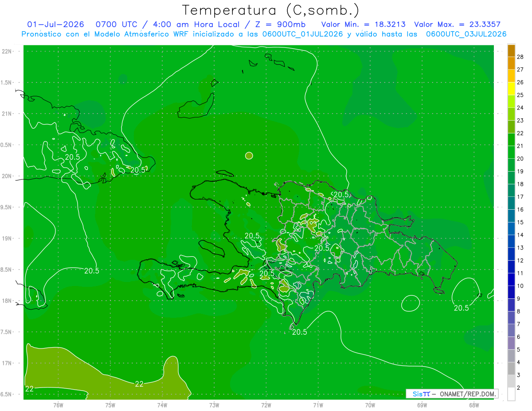Screen dimensions: 532x411
Task: Click the "71W" longitude axis label
Action: click(318, 405)
